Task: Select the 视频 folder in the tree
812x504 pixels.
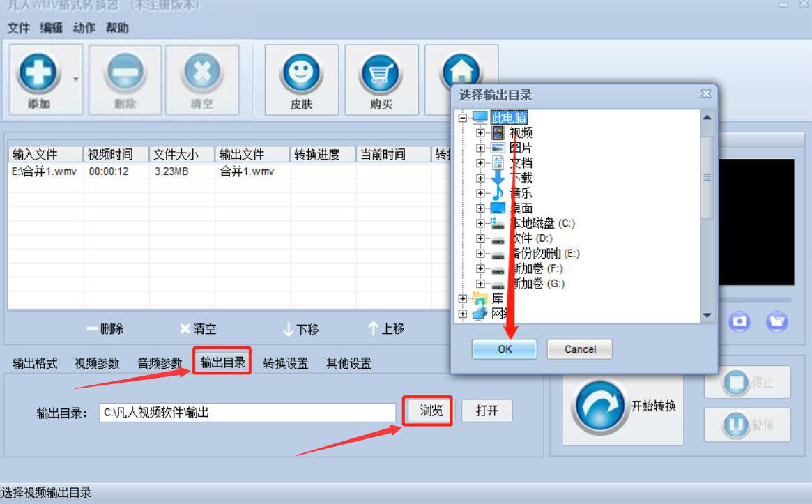Action: pyautogui.click(x=521, y=133)
